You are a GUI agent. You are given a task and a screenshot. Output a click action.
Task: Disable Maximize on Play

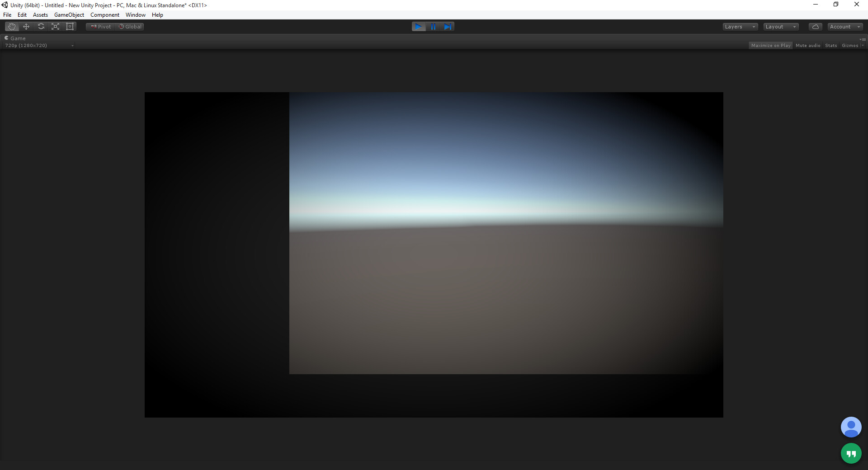(771, 45)
